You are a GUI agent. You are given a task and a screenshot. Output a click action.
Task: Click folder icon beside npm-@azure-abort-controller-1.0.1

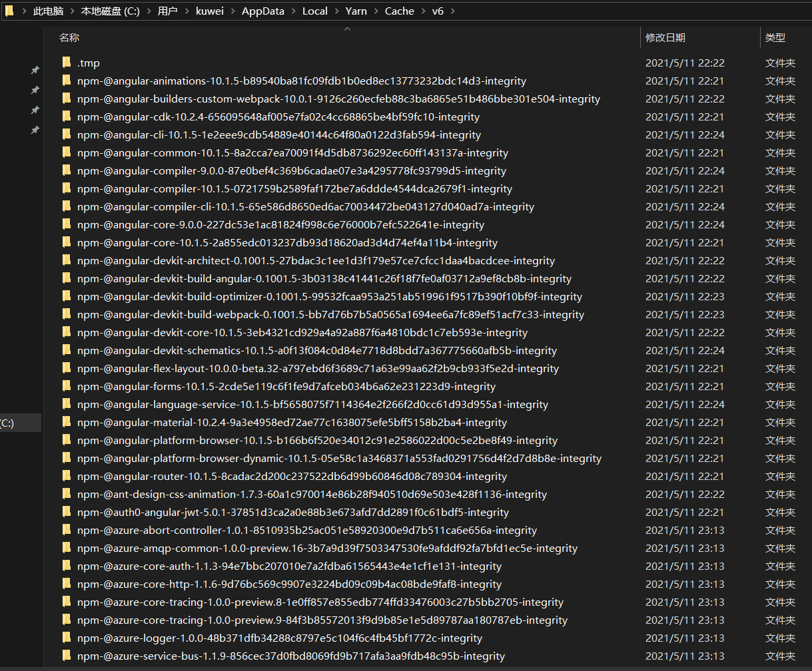[x=66, y=530]
